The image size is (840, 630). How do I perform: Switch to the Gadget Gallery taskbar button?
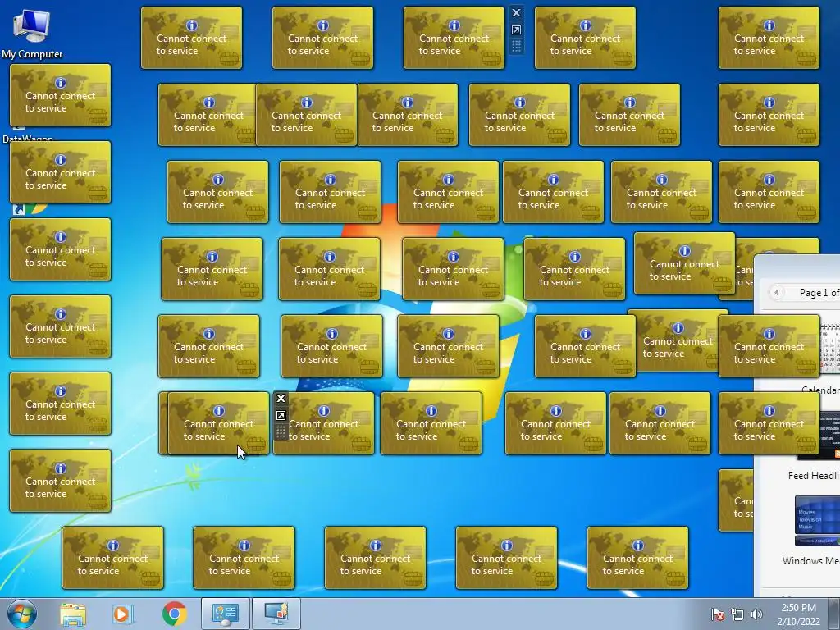coord(226,614)
